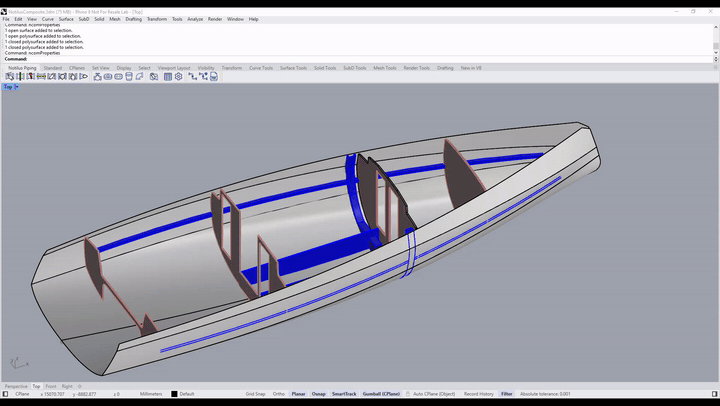The image size is (720, 406).
Task: Toggle Ortho mode in the status bar
Action: tap(278, 394)
